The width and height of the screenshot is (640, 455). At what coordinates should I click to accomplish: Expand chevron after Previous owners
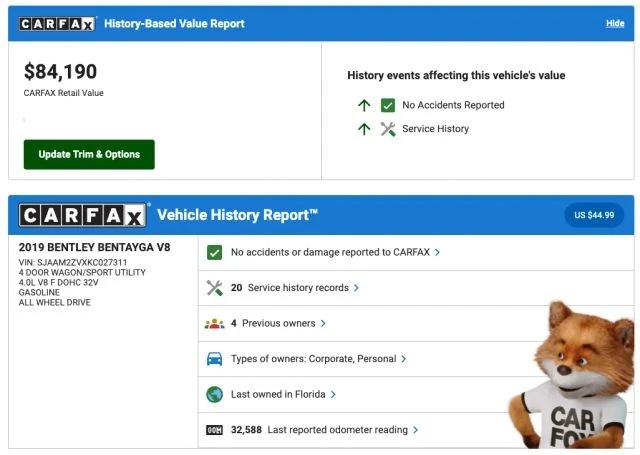point(323,324)
